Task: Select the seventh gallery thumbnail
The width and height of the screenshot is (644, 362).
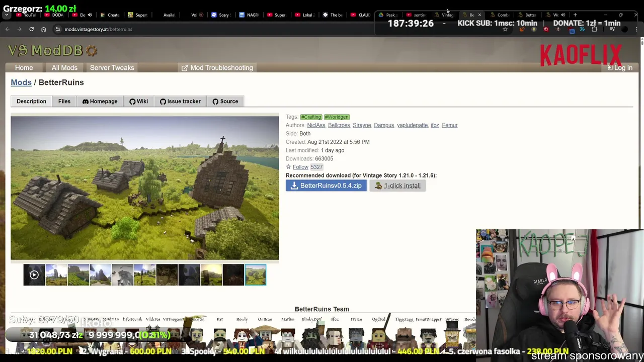Action: [167, 275]
